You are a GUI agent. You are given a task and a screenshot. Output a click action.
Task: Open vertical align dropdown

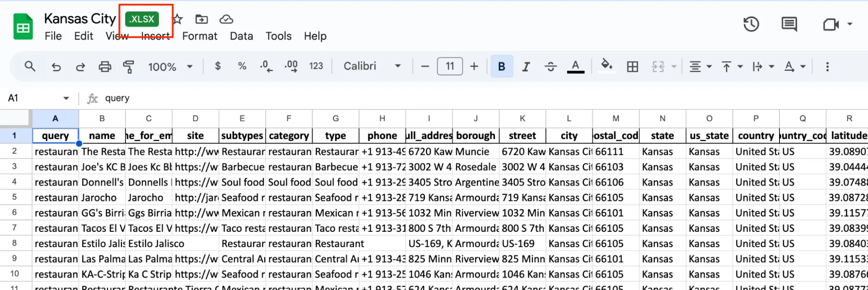[732, 67]
